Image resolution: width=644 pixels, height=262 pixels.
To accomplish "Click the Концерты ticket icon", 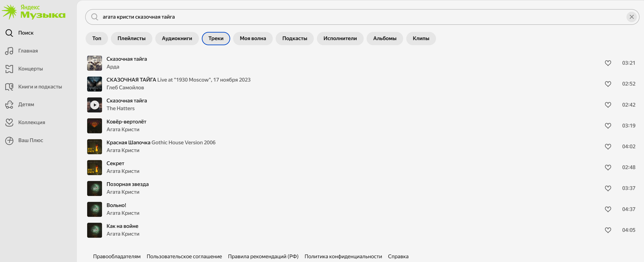I will [9, 69].
